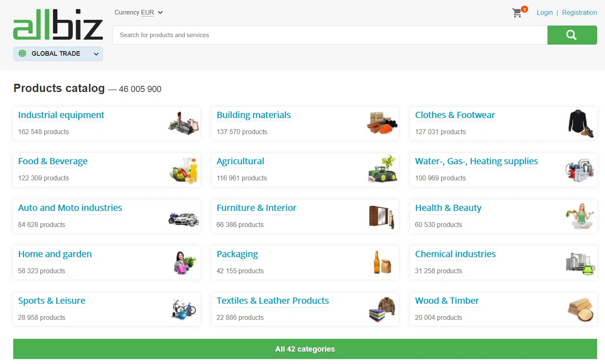This screenshot has height=364, width=605.
Task: Click the lab flask Chemical industries image
Action: (x=580, y=263)
